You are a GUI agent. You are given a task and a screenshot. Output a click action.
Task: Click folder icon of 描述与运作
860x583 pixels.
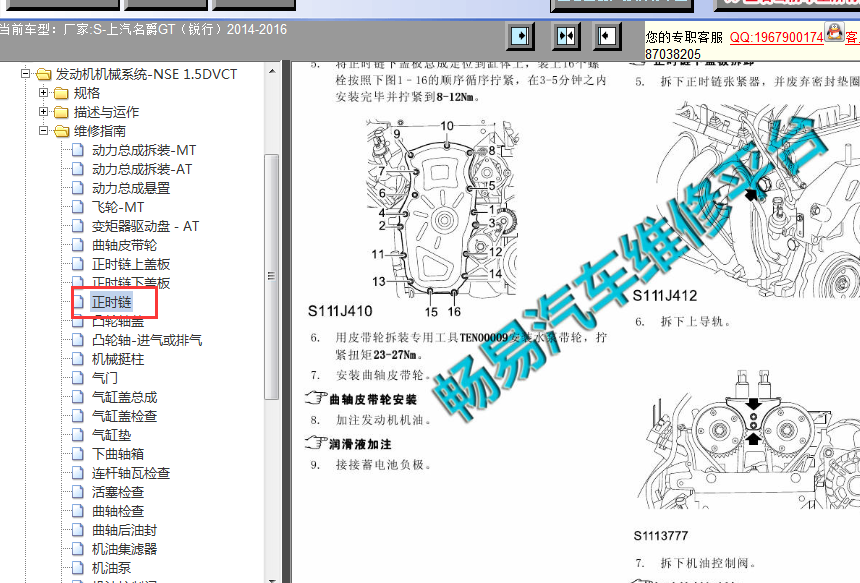coord(61,112)
